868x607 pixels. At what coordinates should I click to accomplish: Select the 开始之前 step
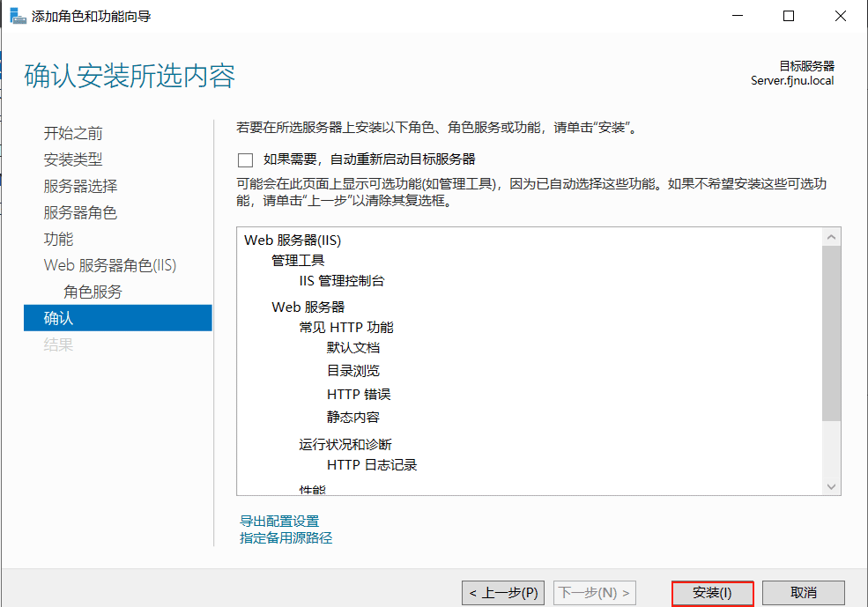[72, 133]
